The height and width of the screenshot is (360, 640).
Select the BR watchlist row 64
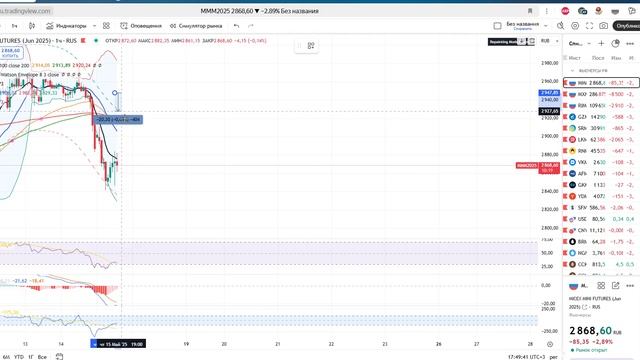point(601,242)
